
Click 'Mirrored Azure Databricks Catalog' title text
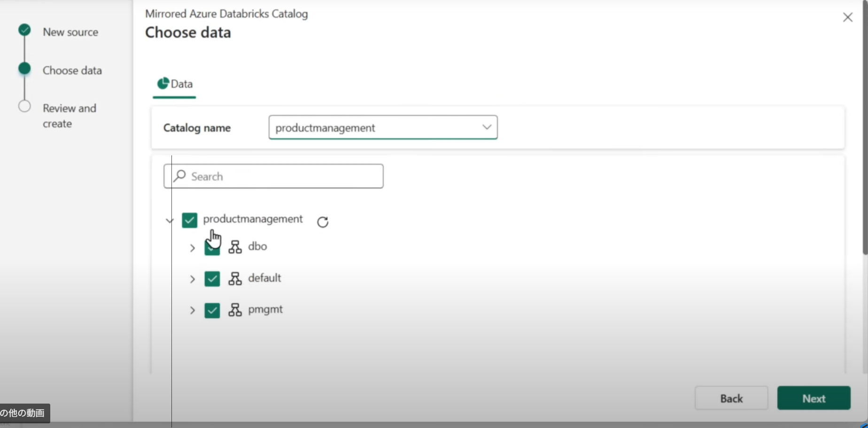(226, 14)
